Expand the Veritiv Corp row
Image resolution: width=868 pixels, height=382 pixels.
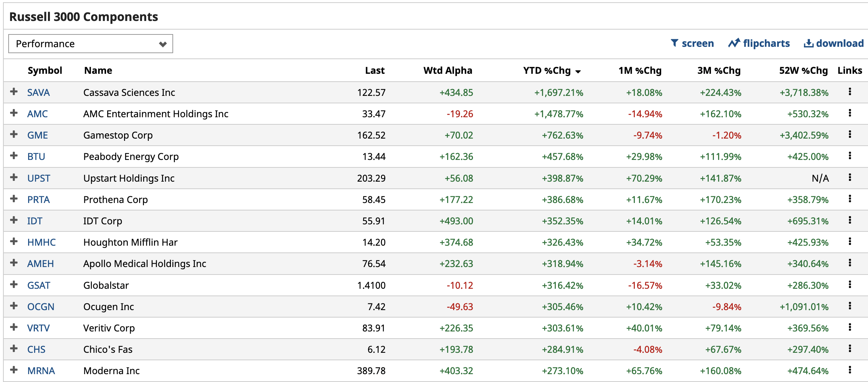pyautogui.click(x=14, y=327)
